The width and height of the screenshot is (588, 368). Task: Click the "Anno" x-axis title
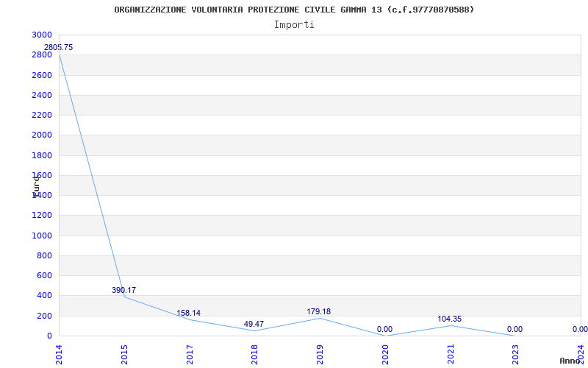tap(570, 361)
